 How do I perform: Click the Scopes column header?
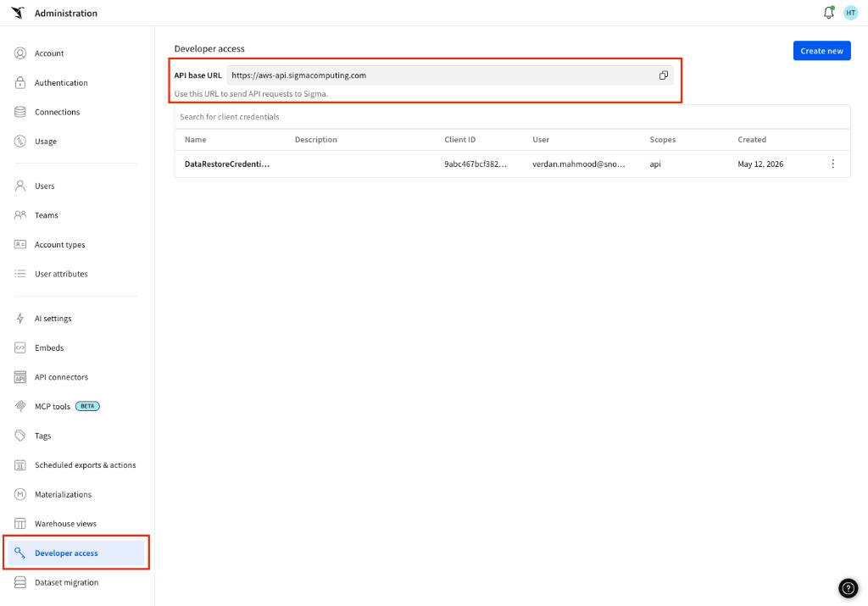click(x=663, y=140)
